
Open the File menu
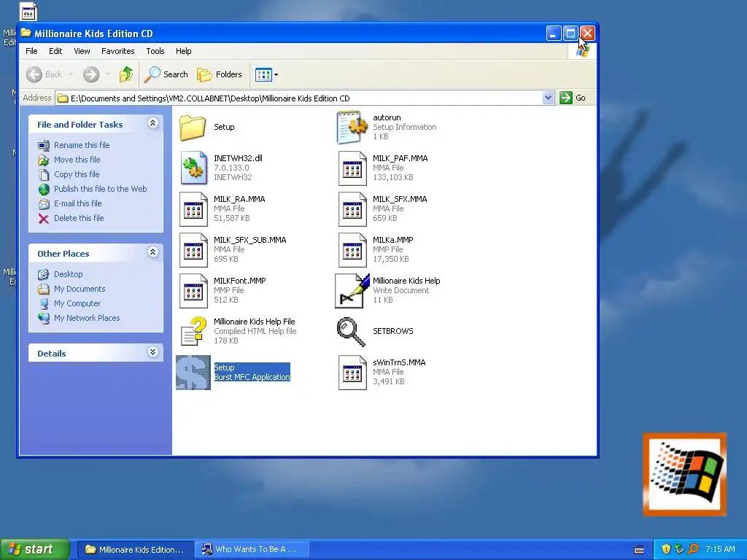pos(31,51)
